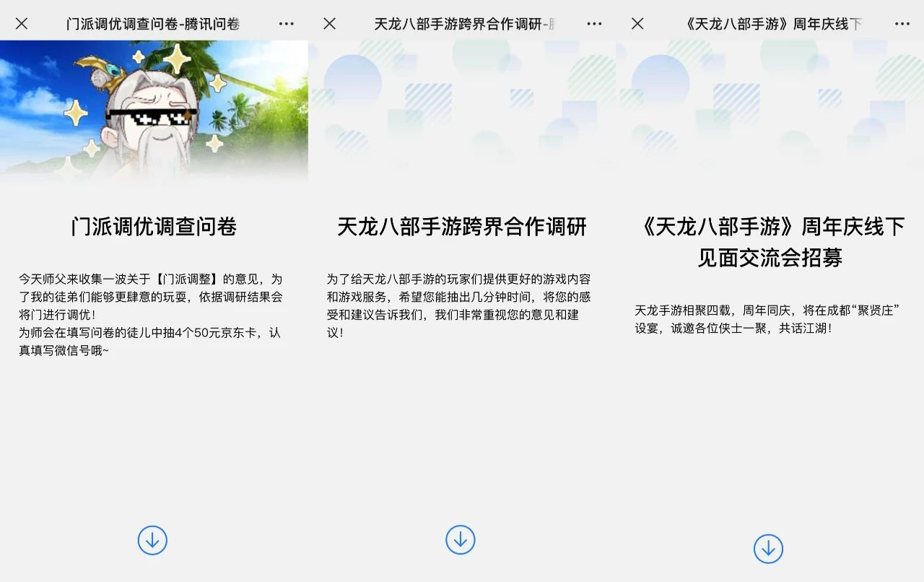This screenshot has height=582, width=924.
Task: Click the top bar title 《天龙八部手游》周年庆线下
Action: click(x=772, y=24)
